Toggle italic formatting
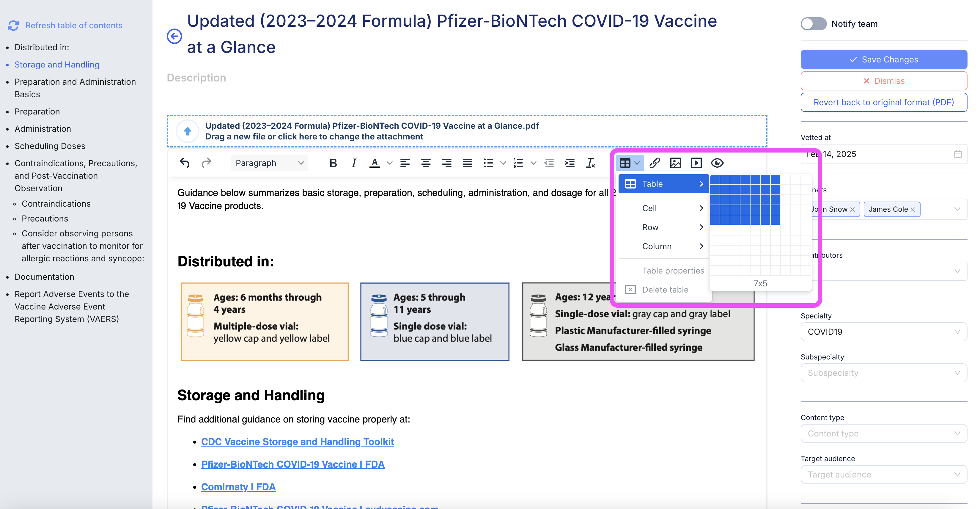The height and width of the screenshot is (509, 980). [354, 163]
